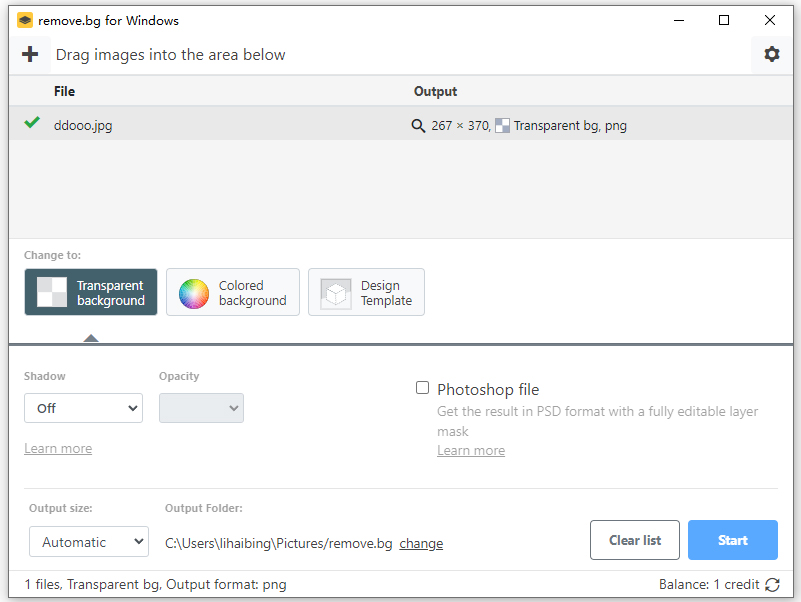Viewport: 801px width, 602px height.
Task: Open the Opacity dropdown
Action: (x=201, y=408)
